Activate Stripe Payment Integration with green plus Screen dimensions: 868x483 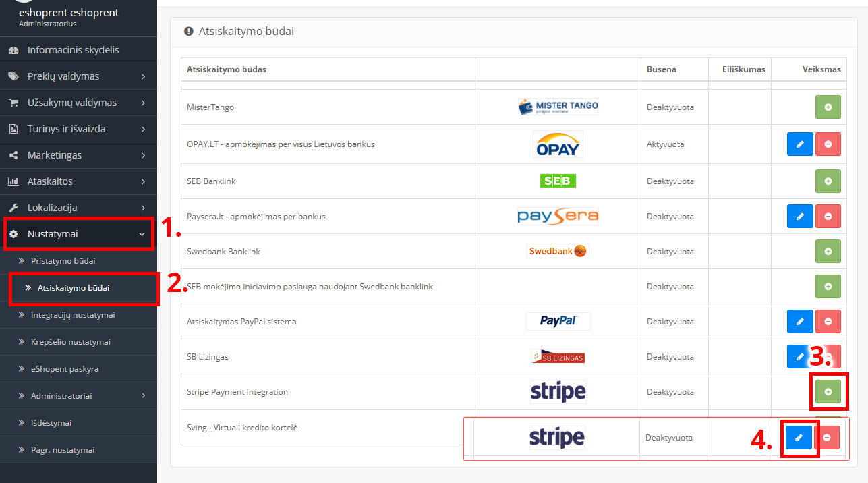[828, 391]
